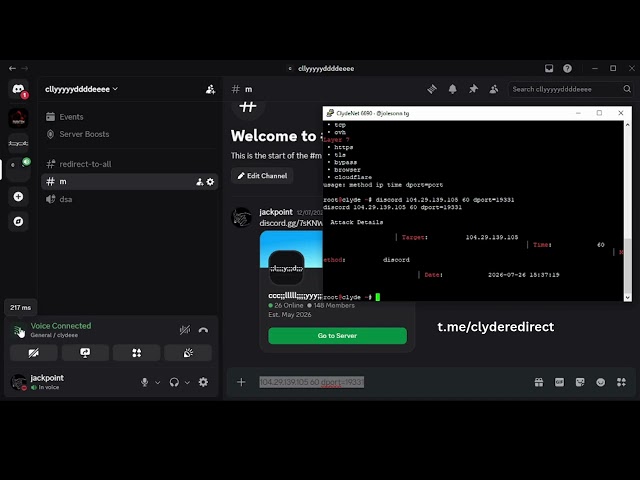This screenshot has height=480, width=640.
Task: Open the Inbox icon in title bar
Action: [549, 68]
